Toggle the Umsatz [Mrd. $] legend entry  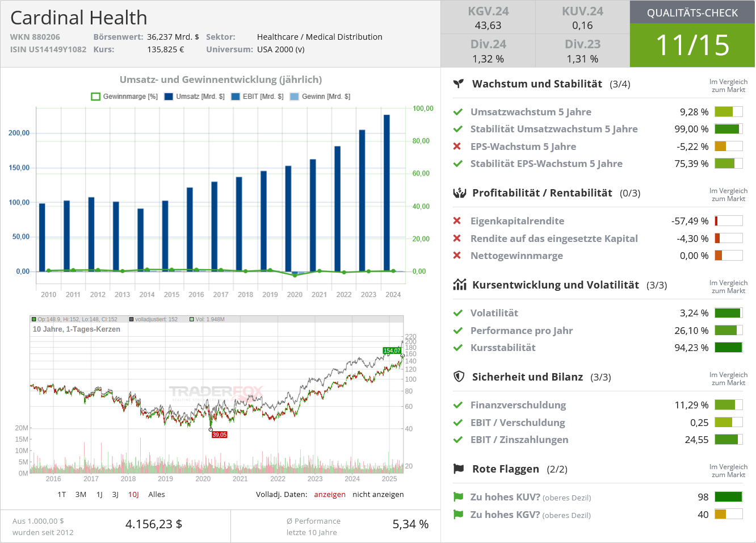(x=194, y=97)
